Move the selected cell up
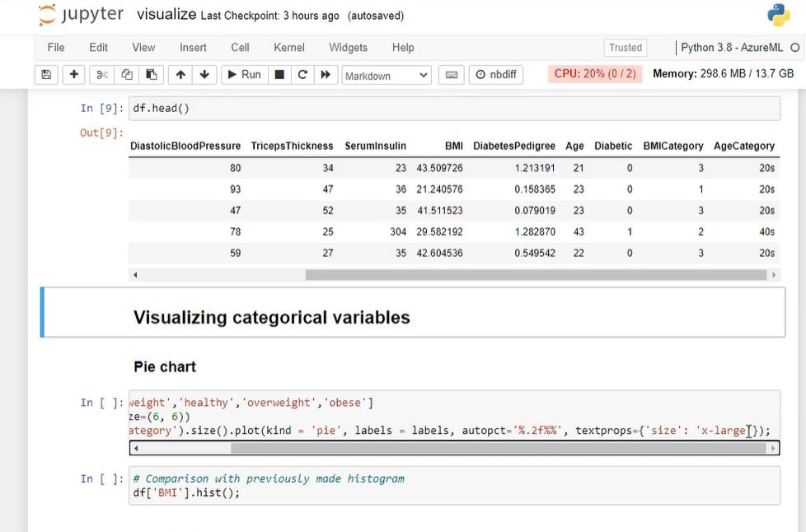806x532 pixels. tap(180, 75)
